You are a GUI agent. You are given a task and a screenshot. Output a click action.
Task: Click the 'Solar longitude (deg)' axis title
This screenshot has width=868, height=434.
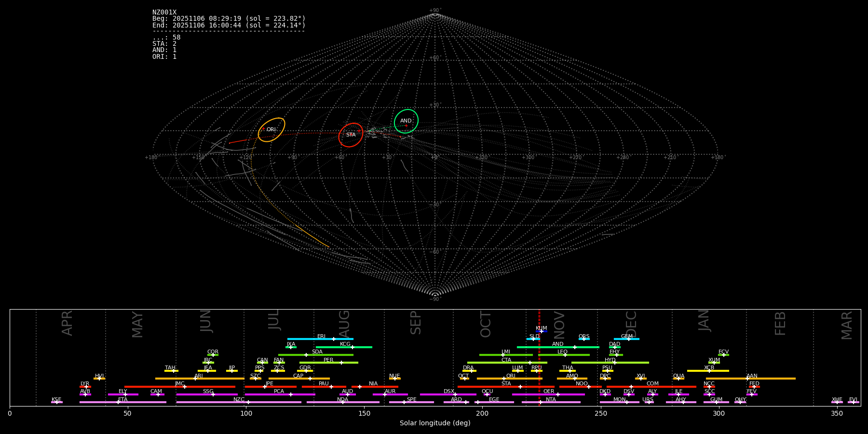(x=435, y=423)
